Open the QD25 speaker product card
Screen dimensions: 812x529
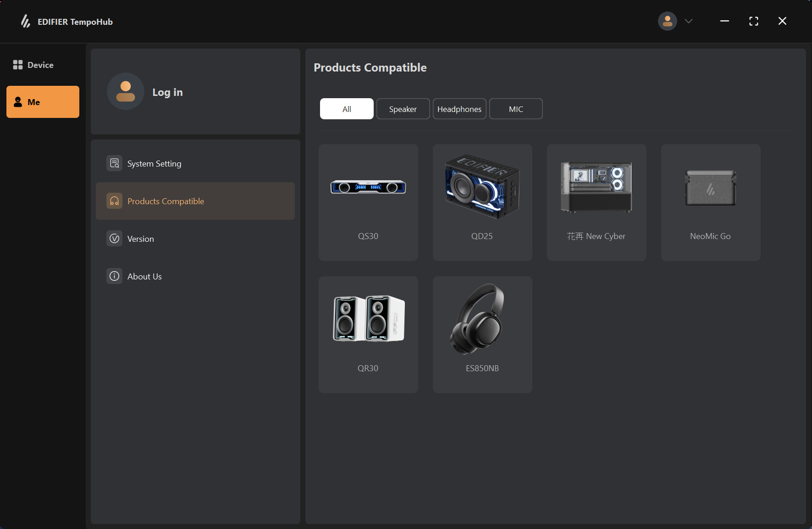click(x=482, y=202)
